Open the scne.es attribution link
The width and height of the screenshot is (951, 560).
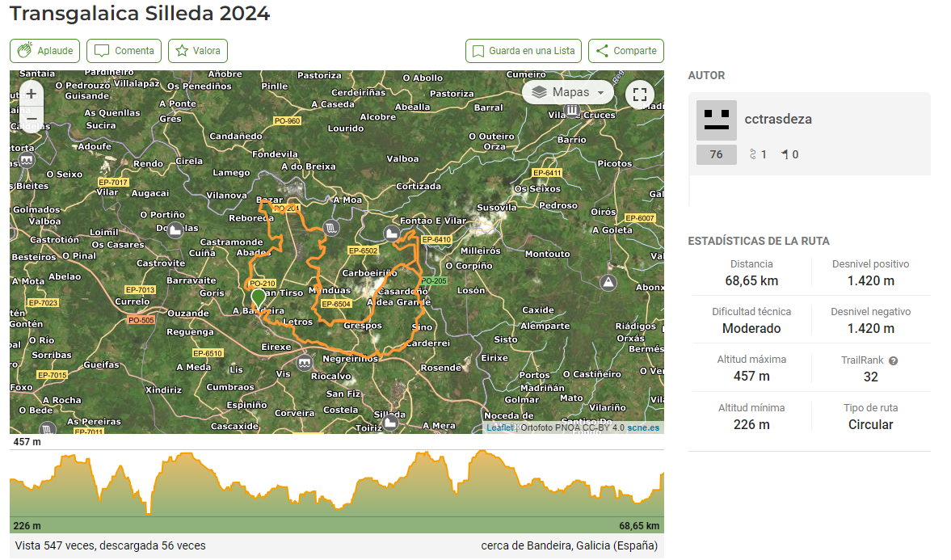coord(643,427)
